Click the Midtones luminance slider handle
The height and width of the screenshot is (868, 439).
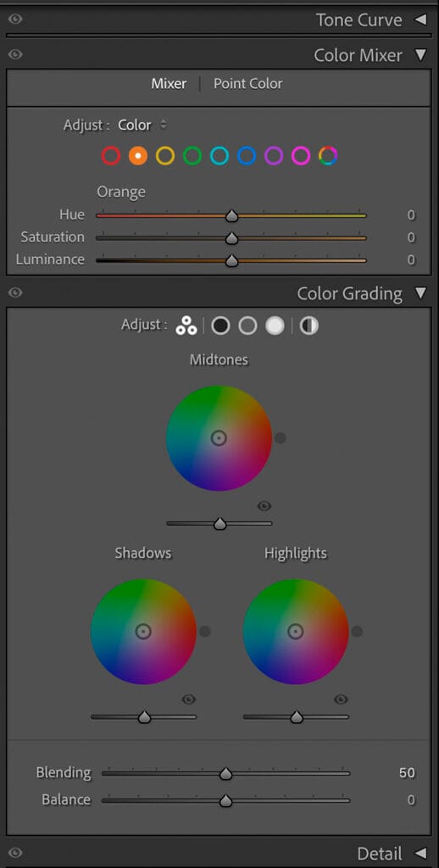click(x=219, y=524)
